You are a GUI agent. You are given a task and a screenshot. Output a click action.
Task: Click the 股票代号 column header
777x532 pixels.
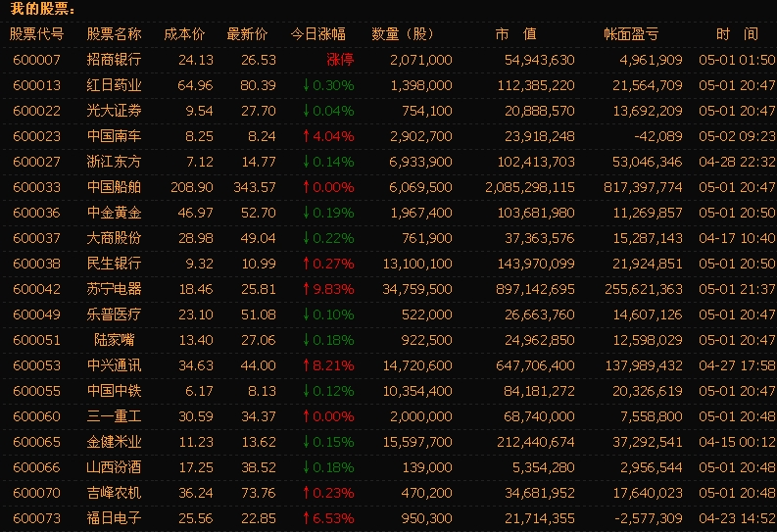coord(36,34)
